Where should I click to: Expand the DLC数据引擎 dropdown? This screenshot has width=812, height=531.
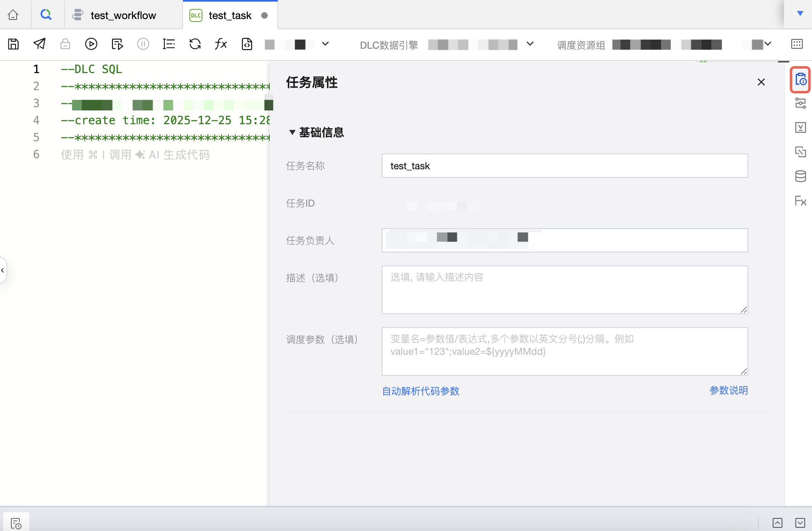pyautogui.click(x=530, y=44)
